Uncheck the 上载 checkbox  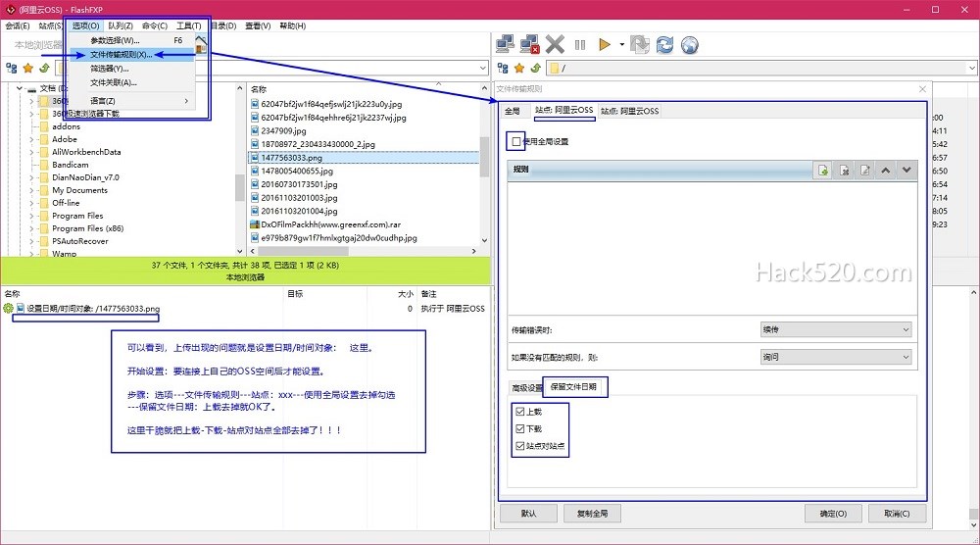[x=520, y=412]
